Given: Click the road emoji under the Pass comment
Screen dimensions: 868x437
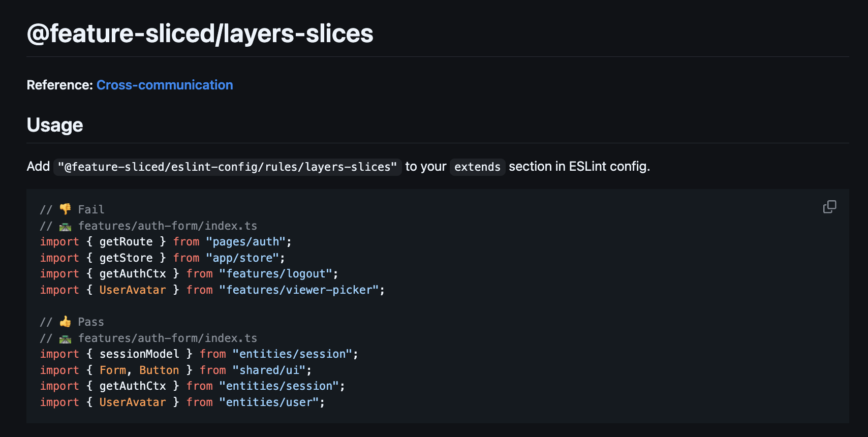Looking at the screenshot, I should (66, 338).
